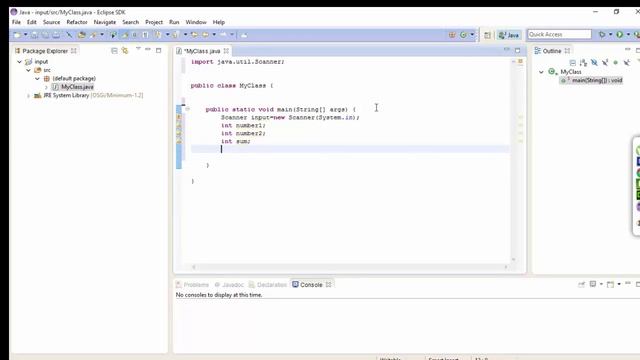640x360 pixels.
Task: Open the Edit menu
Action: click(31, 22)
